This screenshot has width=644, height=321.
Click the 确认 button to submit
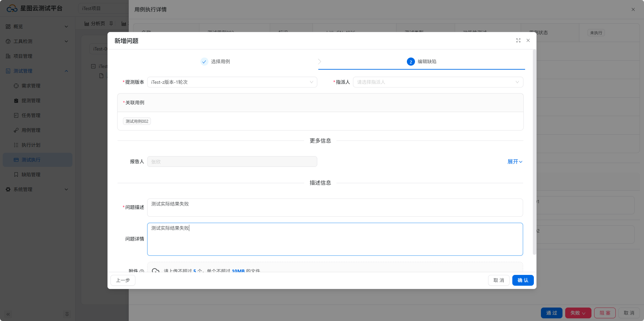pos(523,280)
